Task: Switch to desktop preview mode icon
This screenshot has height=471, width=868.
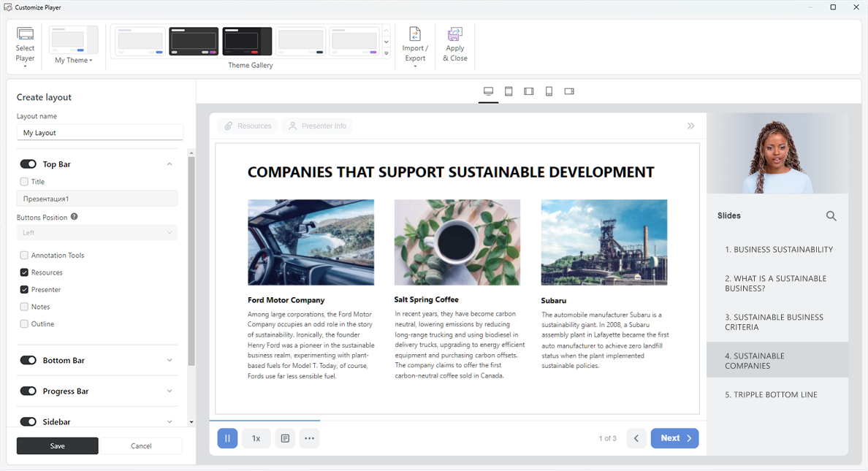Action: click(x=488, y=91)
